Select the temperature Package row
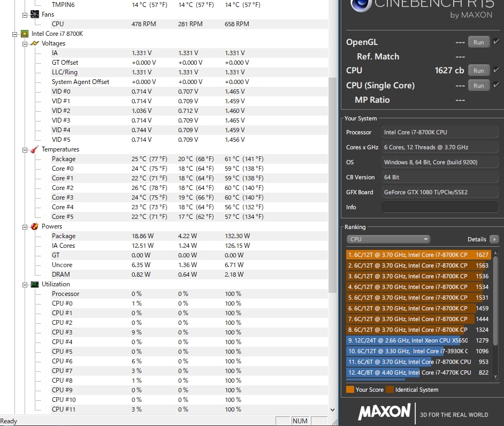504x426 pixels. tap(189, 159)
